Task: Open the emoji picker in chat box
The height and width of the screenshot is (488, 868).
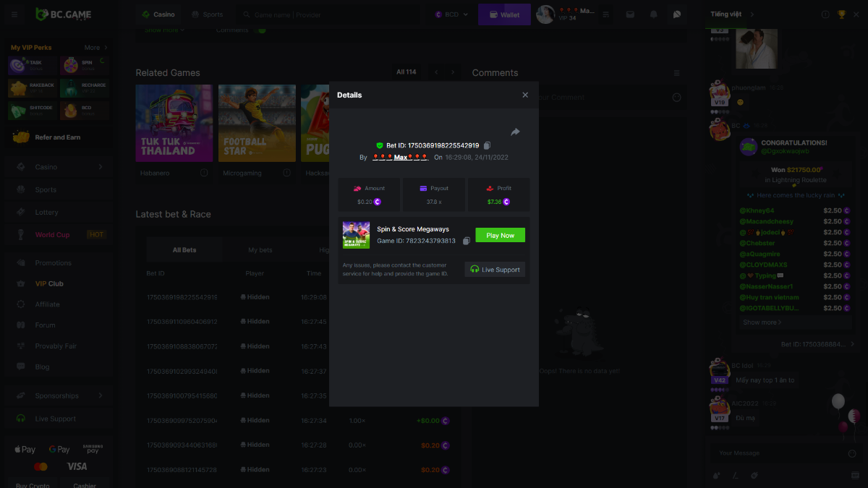Action: point(851,453)
